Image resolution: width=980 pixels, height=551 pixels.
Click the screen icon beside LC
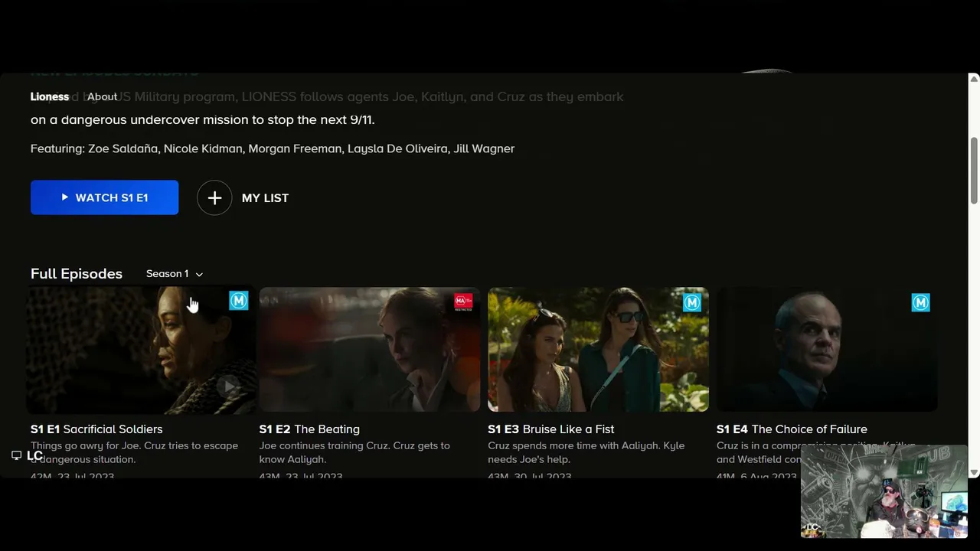click(16, 455)
